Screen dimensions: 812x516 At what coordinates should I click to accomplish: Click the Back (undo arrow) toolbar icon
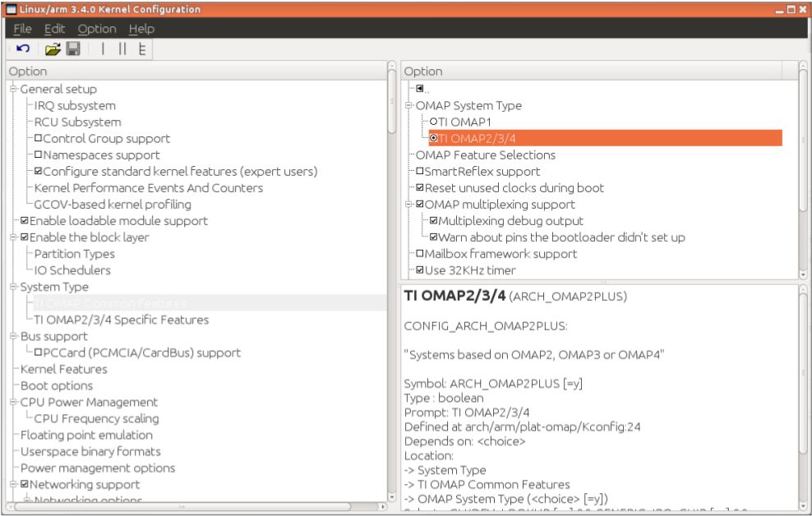point(23,49)
